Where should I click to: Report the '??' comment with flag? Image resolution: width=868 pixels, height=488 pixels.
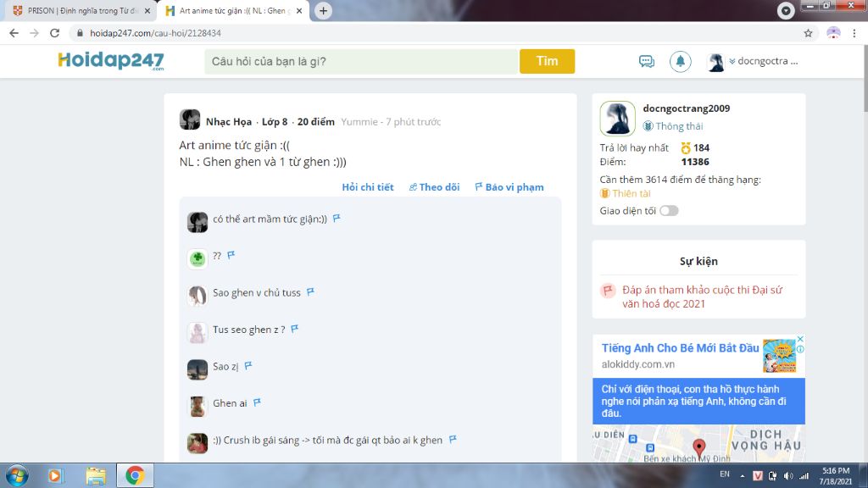(231, 254)
